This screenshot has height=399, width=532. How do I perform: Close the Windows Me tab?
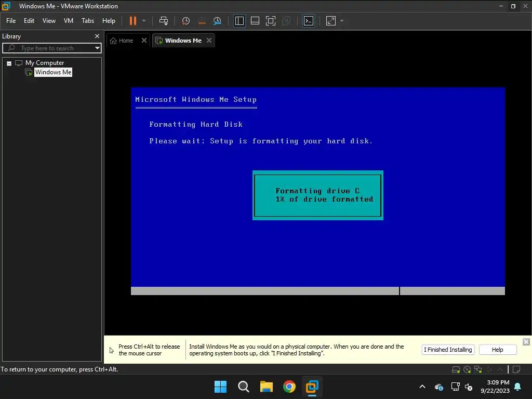point(209,41)
